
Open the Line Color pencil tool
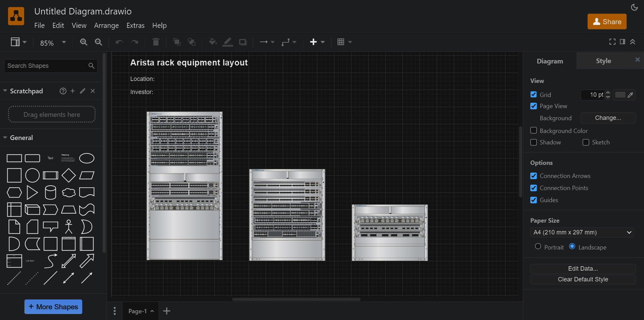(228, 42)
